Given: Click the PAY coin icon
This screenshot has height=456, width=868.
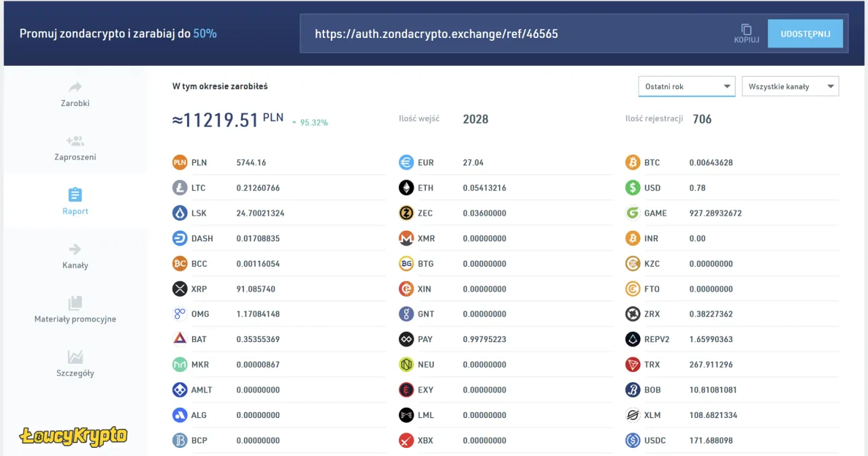Looking at the screenshot, I should point(406,339).
